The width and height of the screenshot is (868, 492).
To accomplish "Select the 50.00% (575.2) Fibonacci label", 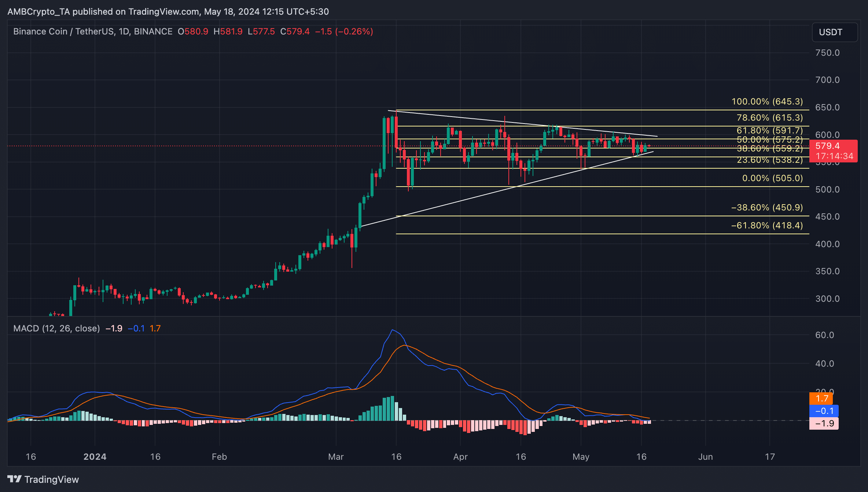I will (770, 140).
